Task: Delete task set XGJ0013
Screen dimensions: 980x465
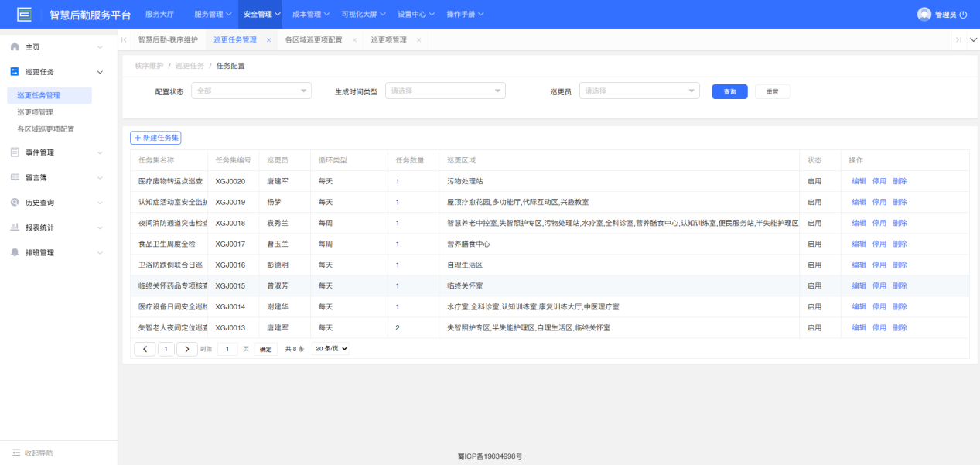Action: (x=900, y=327)
